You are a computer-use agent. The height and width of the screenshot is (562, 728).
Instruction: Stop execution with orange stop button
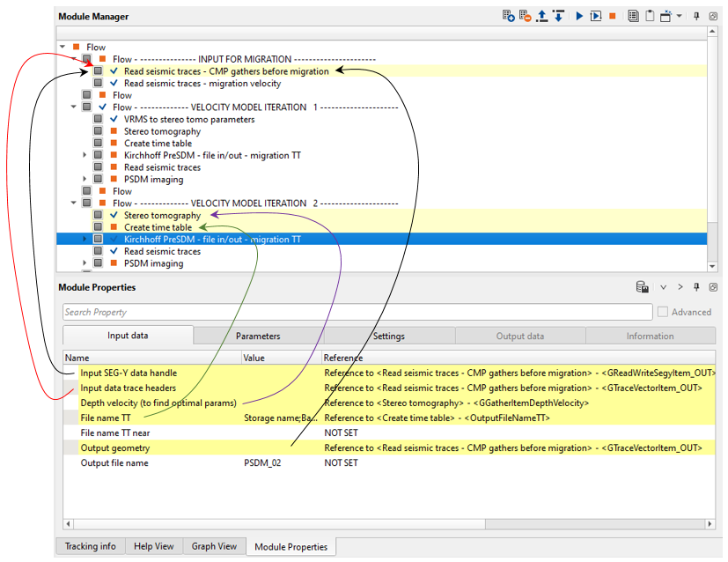[x=612, y=16]
